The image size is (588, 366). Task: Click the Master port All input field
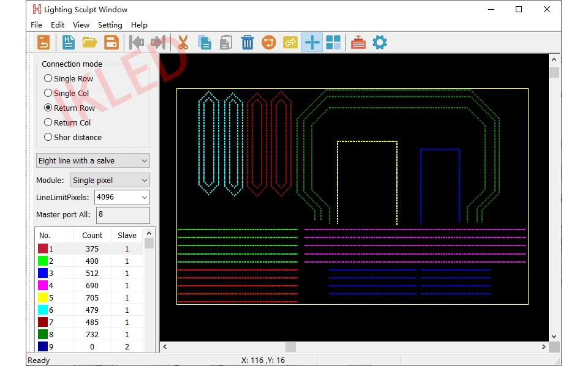pos(123,215)
